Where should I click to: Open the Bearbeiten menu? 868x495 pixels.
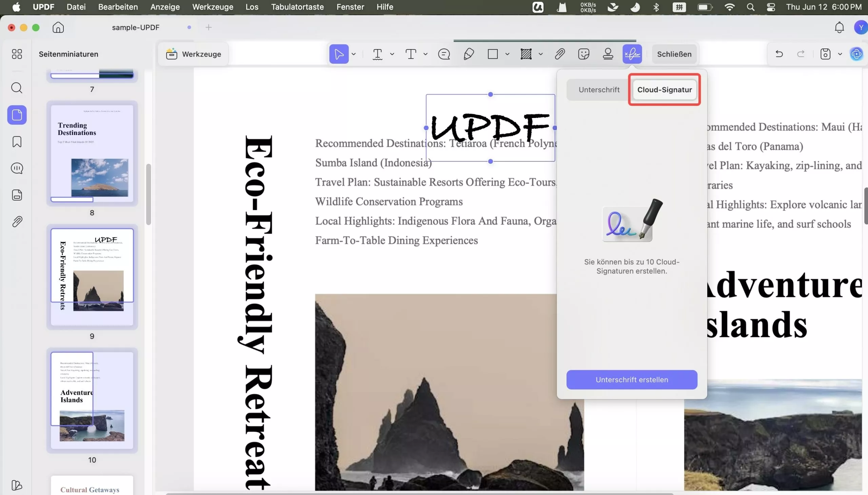tap(118, 7)
